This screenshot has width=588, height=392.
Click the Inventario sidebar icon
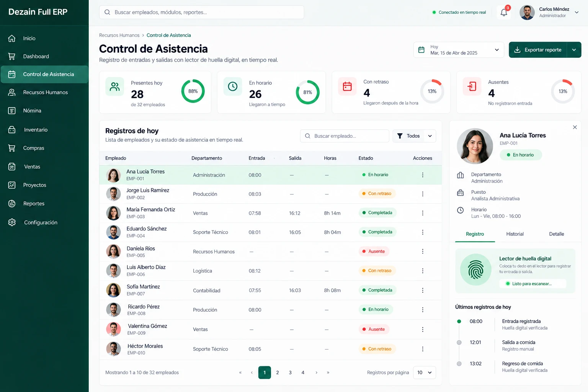coord(12,130)
